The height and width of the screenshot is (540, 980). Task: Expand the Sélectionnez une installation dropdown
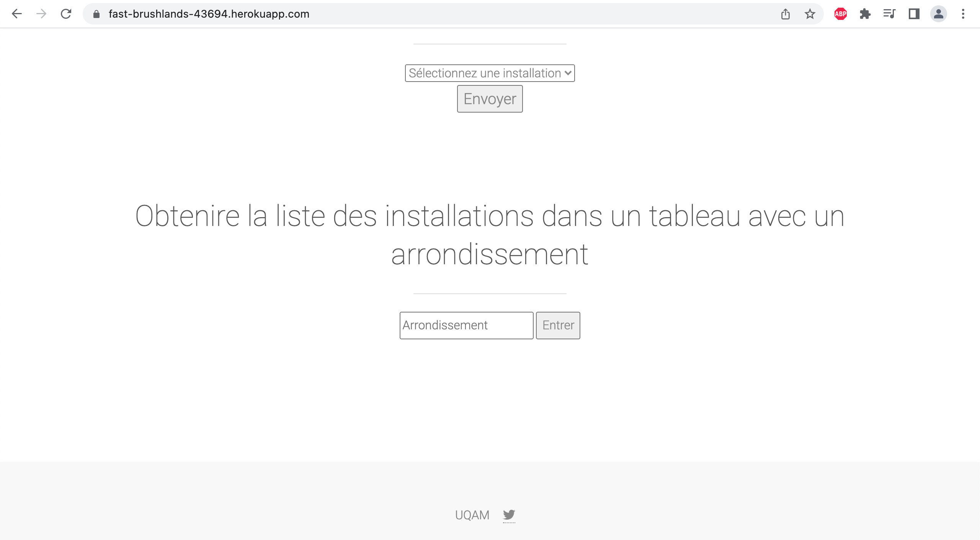click(490, 73)
